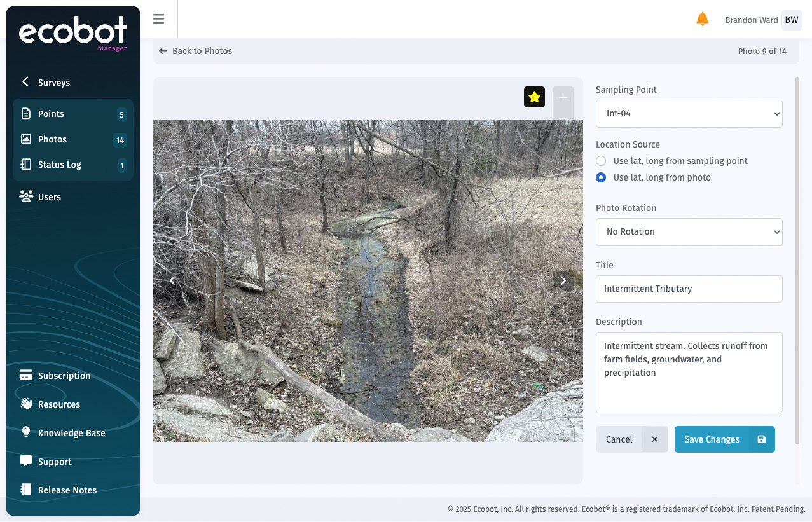Click the Resources hands icon

26,404
